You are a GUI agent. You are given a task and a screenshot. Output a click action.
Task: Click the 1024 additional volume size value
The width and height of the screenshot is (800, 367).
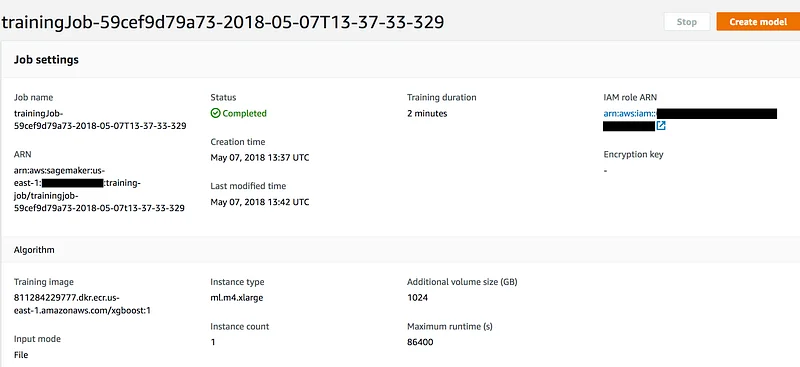[x=417, y=298]
